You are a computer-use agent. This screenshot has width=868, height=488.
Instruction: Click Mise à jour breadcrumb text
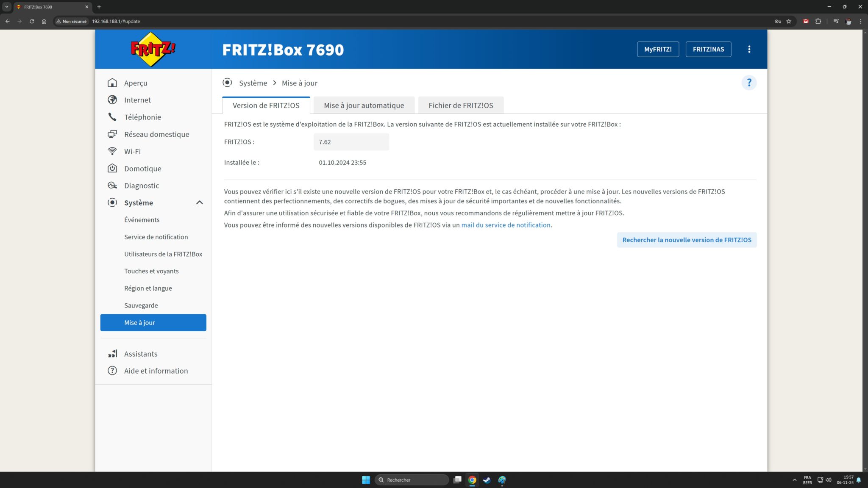pyautogui.click(x=300, y=83)
